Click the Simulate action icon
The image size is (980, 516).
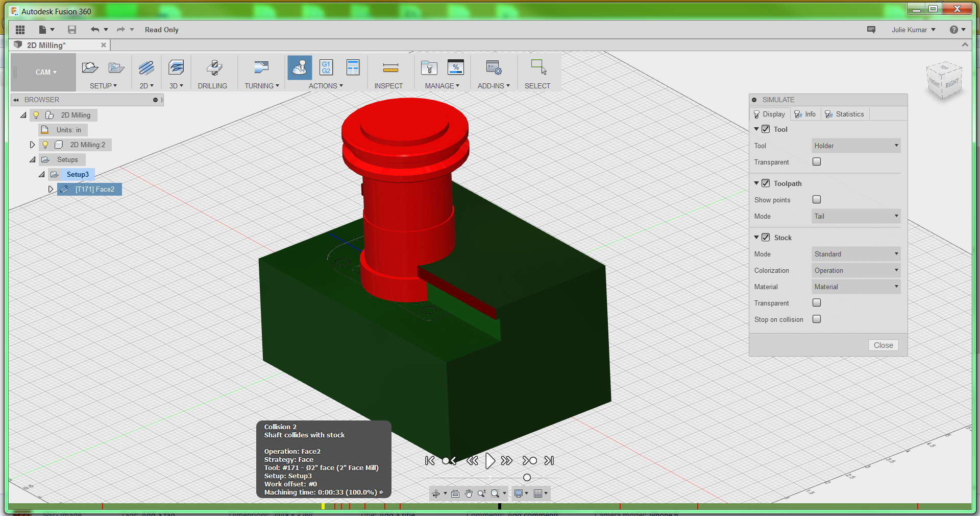click(x=300, y=67)
